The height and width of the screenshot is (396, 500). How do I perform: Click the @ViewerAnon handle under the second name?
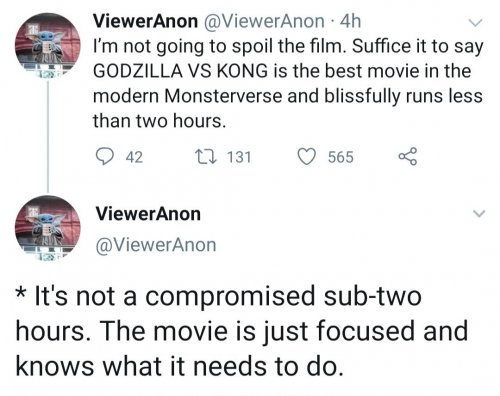click(156, 245)
